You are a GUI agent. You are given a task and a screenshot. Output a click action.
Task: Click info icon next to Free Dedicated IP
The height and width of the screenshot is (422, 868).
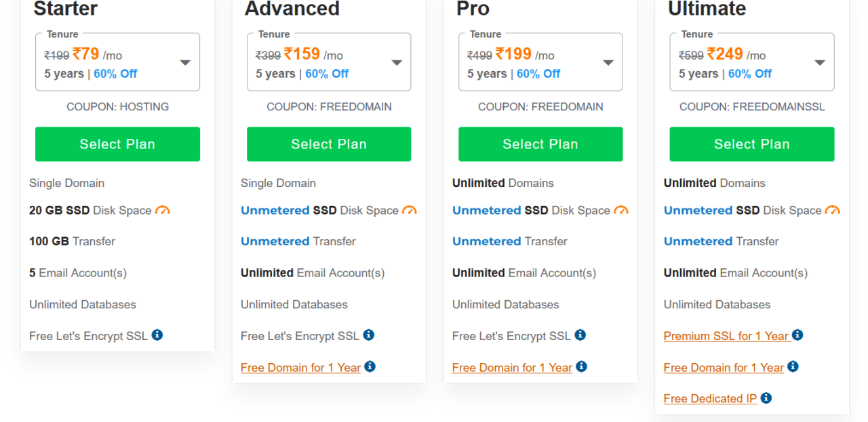(766, 398)
